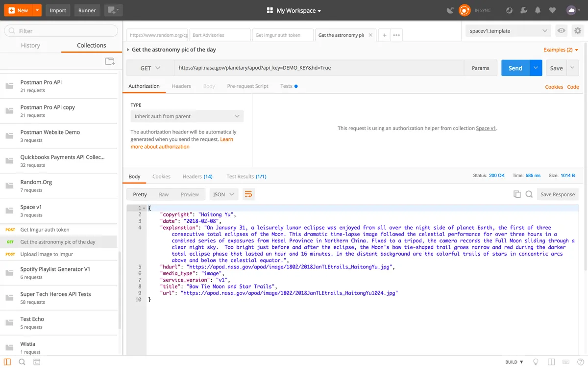Toggle the sidebar visibility icon
The image size is (588, 368).
coord(7,362)
